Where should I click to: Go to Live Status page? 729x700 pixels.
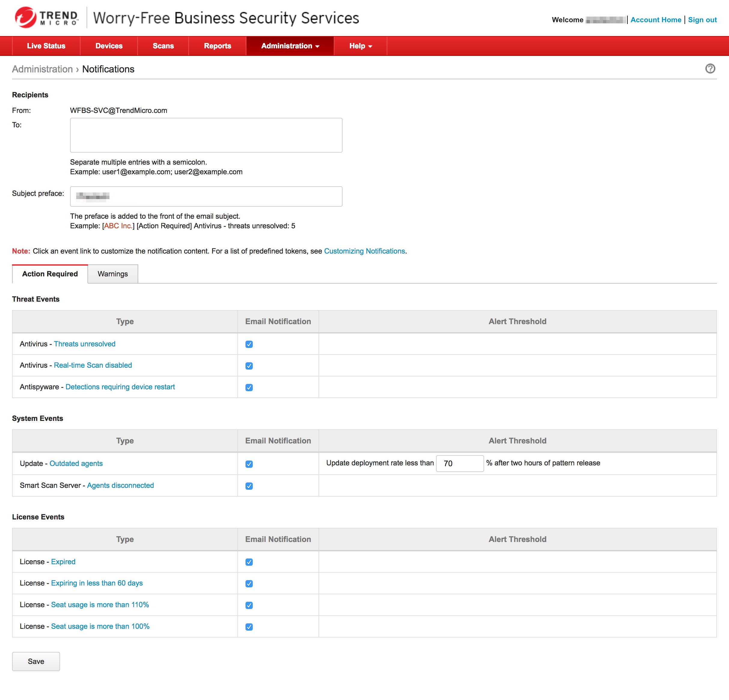pyautogui.click(x=46, y=46)
